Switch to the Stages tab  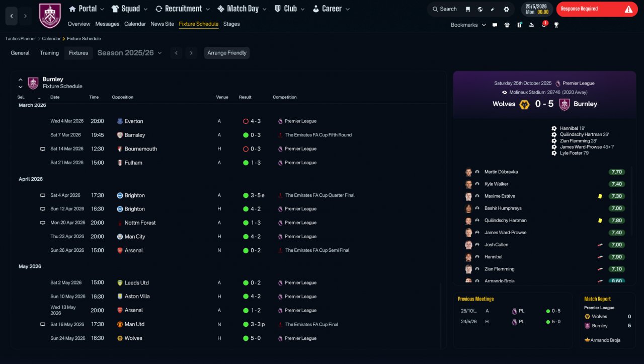click(x=231, y=24)
